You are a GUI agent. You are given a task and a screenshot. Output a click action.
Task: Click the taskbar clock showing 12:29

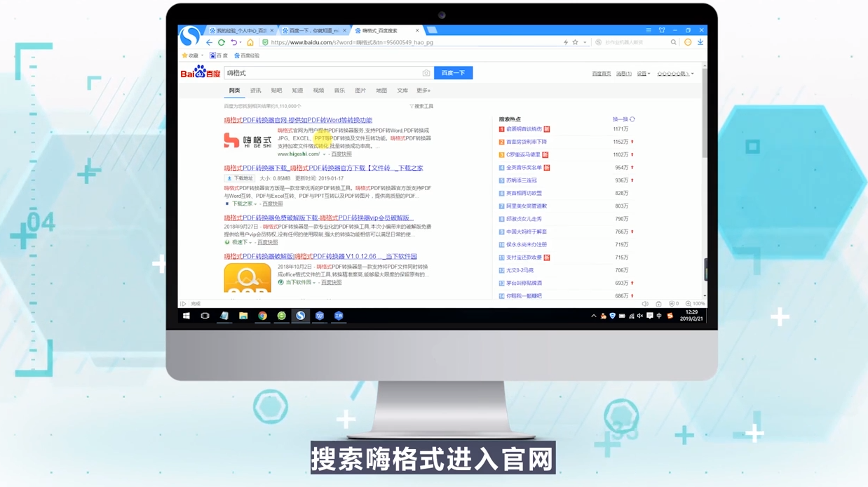tap(691, 316)
